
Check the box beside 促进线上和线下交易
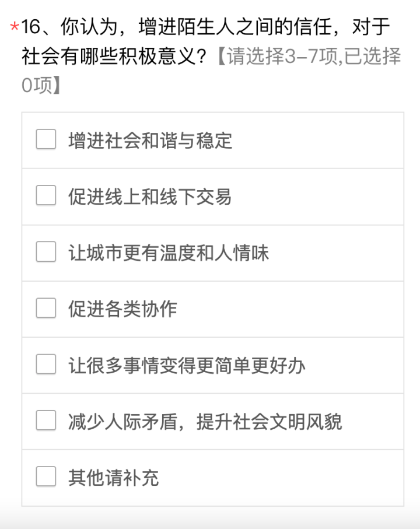[x=46, y=196]
